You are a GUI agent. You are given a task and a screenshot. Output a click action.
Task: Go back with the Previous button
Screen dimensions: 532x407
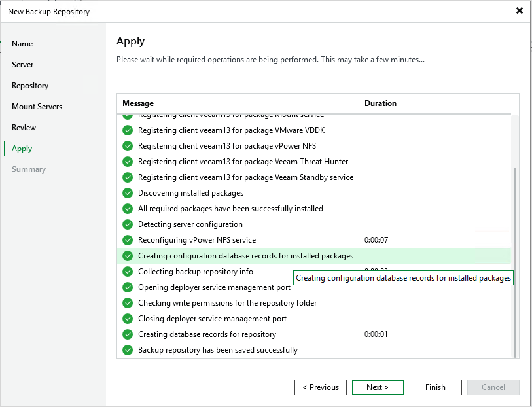click(x=321, y=387)
